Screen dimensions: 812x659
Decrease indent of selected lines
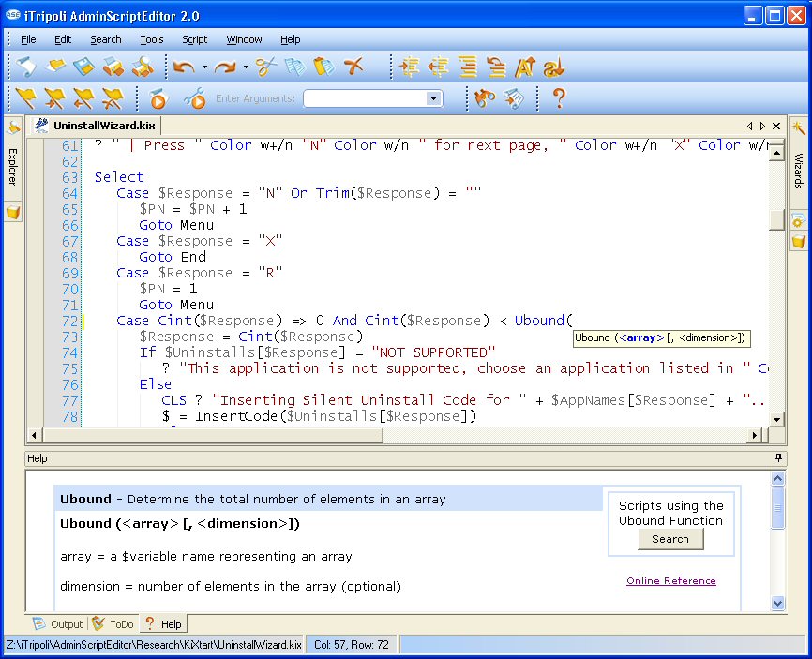[x=439, y=67]
